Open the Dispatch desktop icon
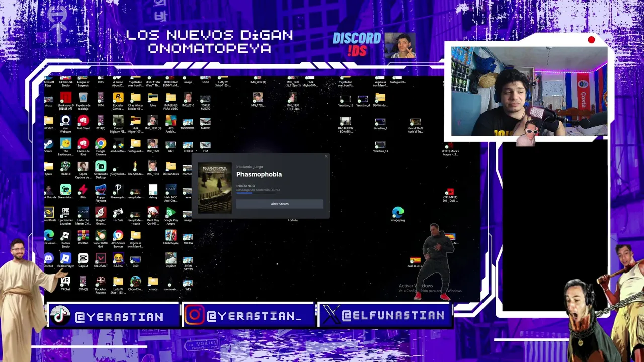Viewport: 644px width, 362px height. 171,258
